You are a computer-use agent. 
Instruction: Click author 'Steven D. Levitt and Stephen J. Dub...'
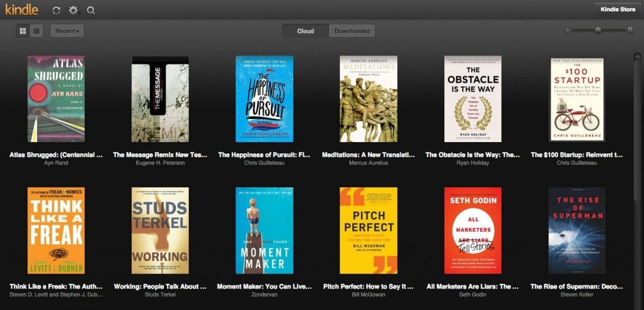pyautogui.click(x=56, y=294)
